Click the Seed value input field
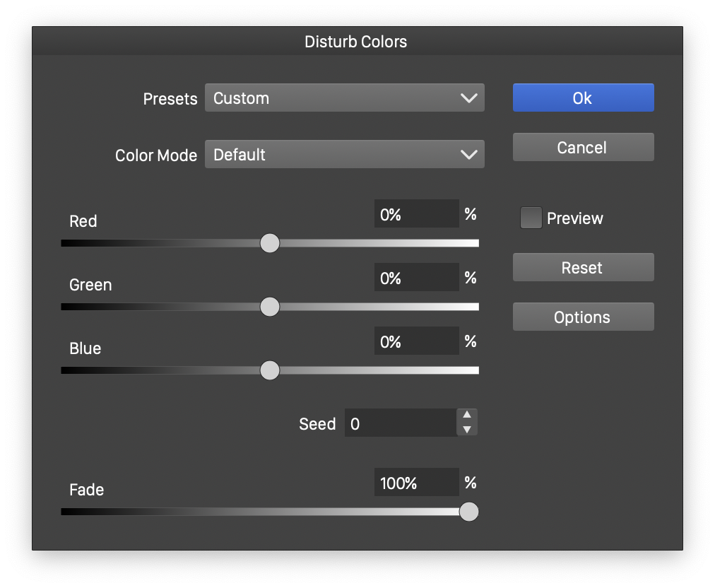Image resolution: width=715 pixels, height=588 pixels. tap(400, 423)
